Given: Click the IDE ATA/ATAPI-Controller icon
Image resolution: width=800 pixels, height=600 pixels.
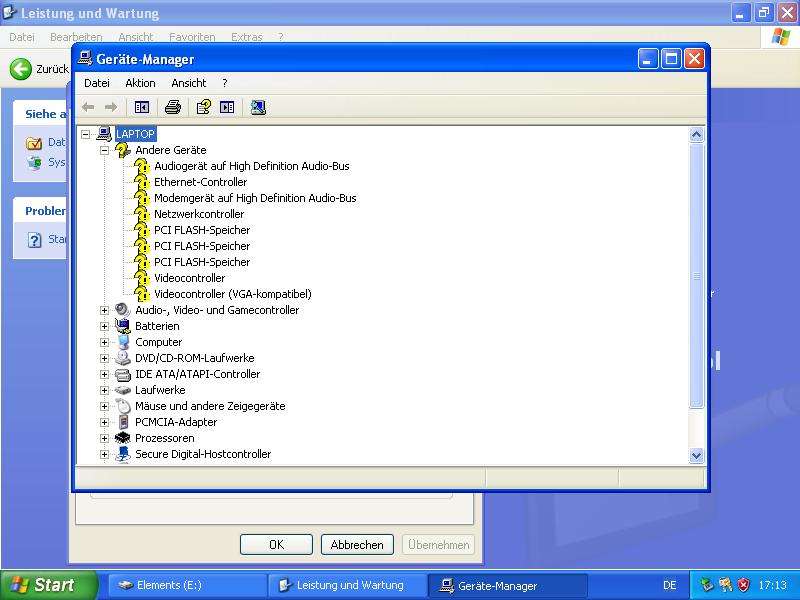Looking at the screenshot, I should tap(123, 374).
